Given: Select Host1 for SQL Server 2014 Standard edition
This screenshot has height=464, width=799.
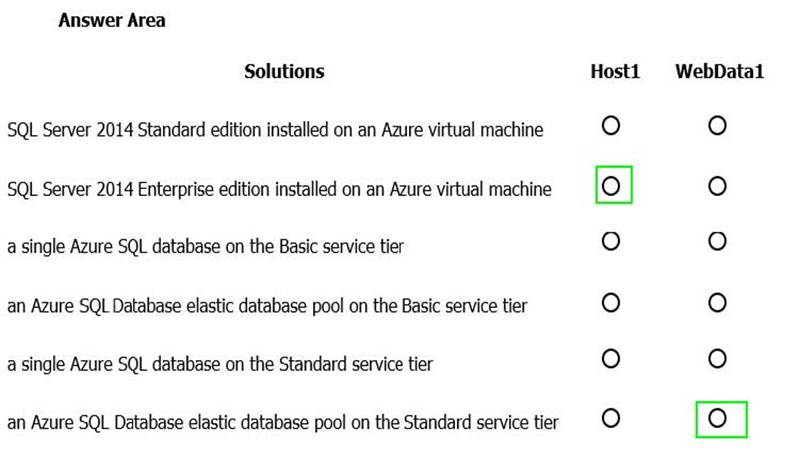Looking at the screenshot, I should click(611, 126).
